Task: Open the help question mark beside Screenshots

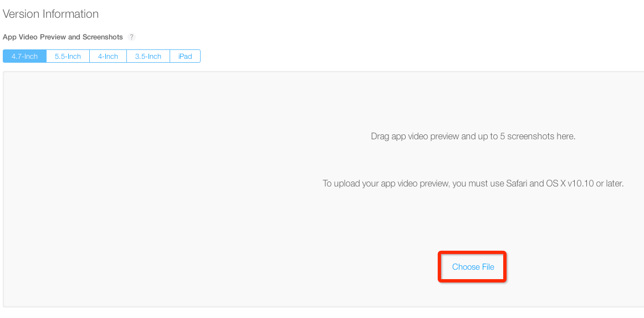Action: click(131, 37)
